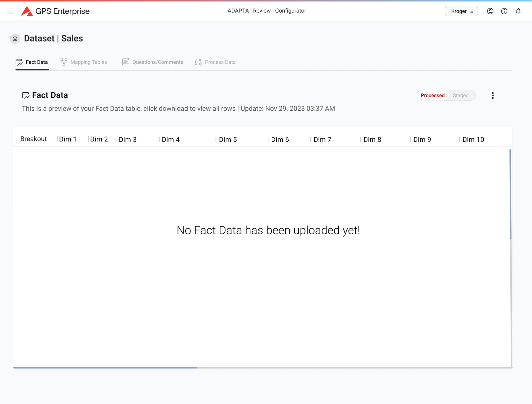Click the GPS Enterprise red logo
Image resolution: width=532 pixels, height=404 pixels.
pyautogui.click(x=27, y=11)
